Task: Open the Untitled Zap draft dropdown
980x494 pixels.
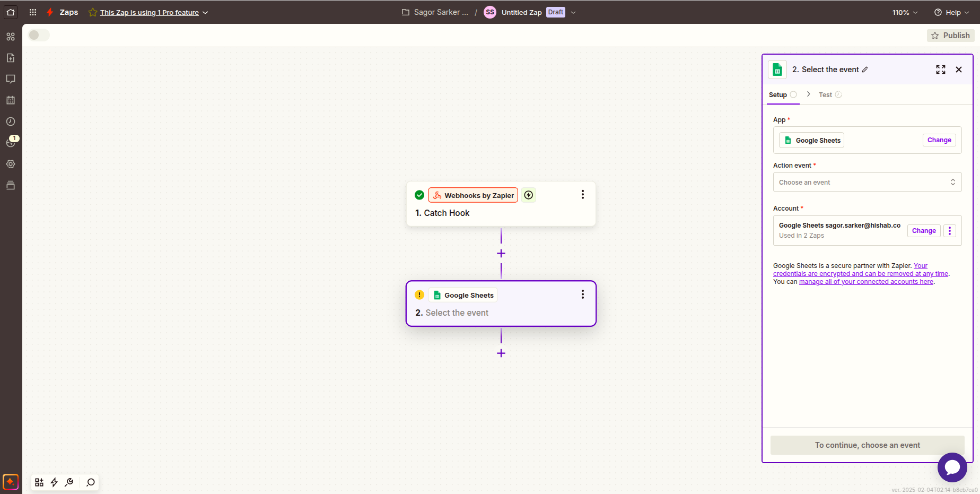Action: [573, 13]
